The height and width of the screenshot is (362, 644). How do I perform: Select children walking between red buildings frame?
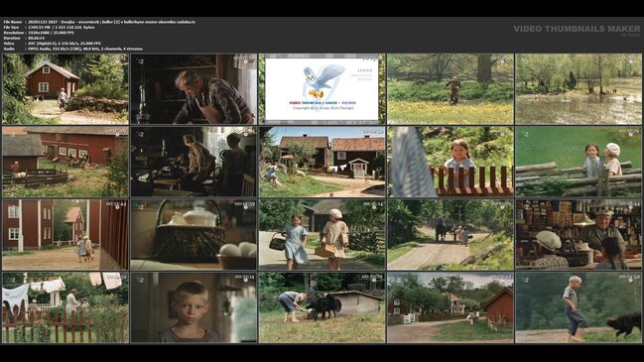tap(65, 234)
